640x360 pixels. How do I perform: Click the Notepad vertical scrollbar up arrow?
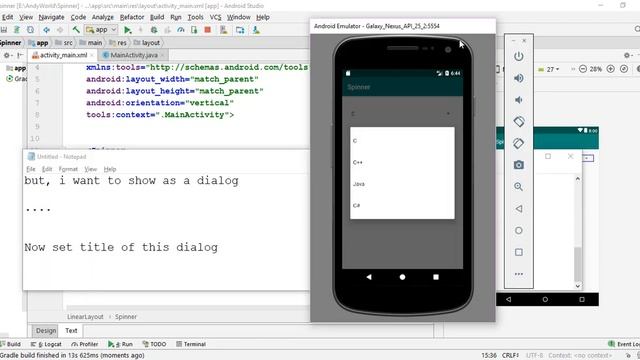(578, 179)
